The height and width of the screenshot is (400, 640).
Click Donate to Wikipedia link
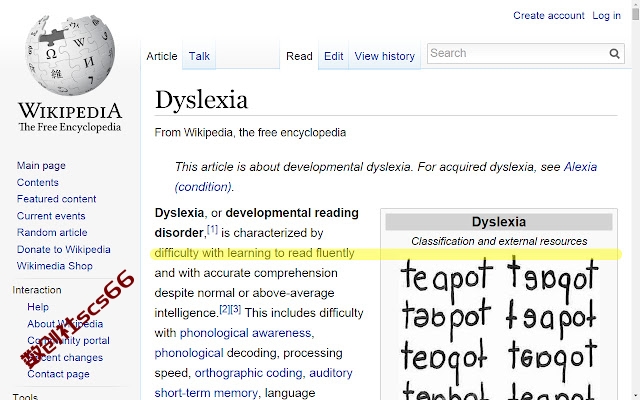64,249
